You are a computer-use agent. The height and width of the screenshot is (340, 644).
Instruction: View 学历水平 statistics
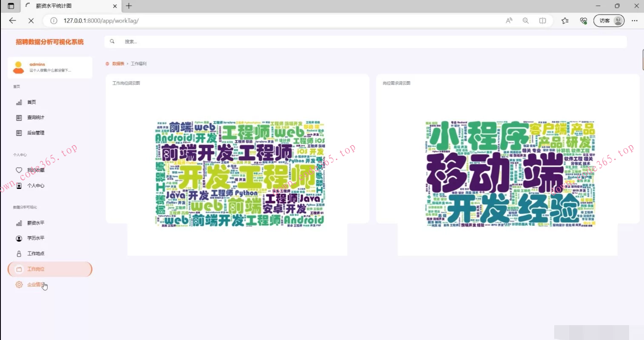pyautogui.click(x=35, y=239)
